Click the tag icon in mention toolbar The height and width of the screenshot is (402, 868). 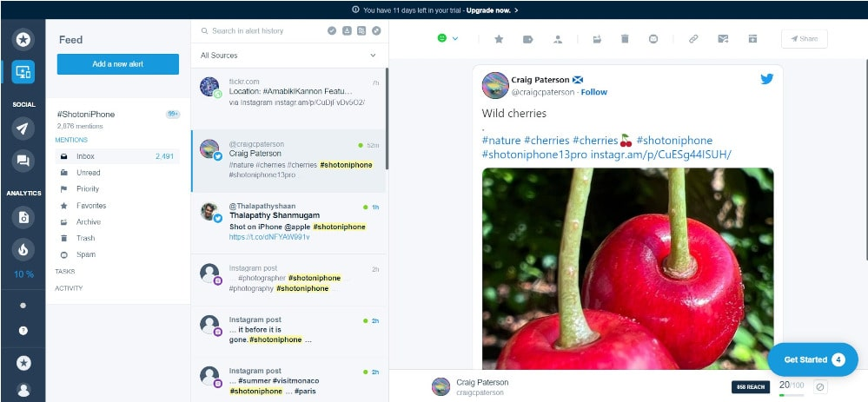(527, 39)
